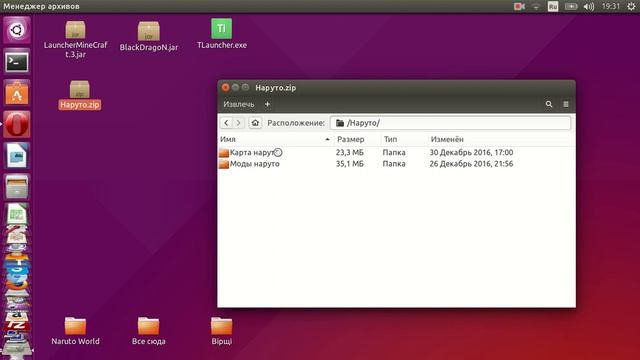The width and height of the screenshot is (640, 360).
Task: Open the archive manager hamburger menu
Action: (566, 104)
